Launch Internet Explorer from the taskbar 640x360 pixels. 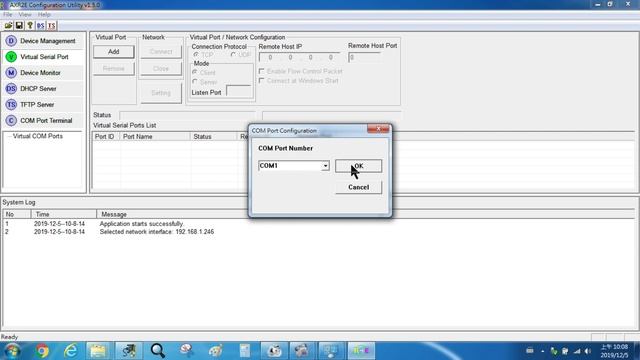point(71,351)
